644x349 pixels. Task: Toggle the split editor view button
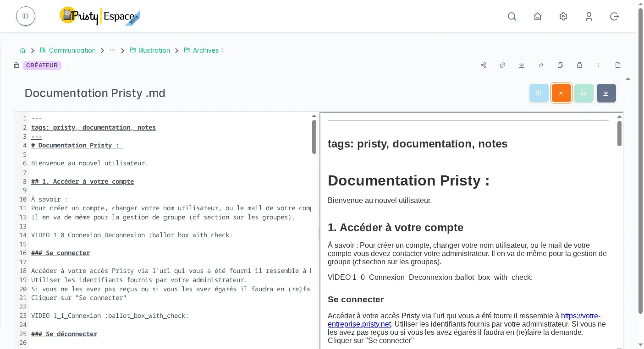coord(539,93)
